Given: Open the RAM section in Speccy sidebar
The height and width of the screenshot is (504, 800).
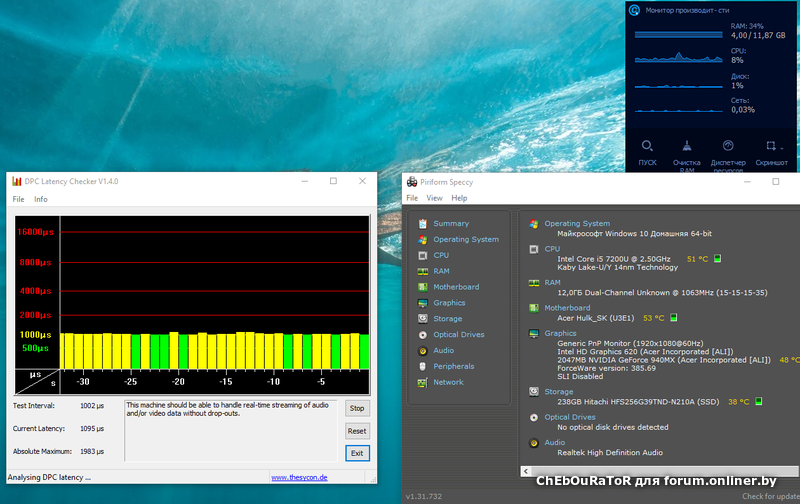Looking at the screenshot, I should [x=441, y=271].
